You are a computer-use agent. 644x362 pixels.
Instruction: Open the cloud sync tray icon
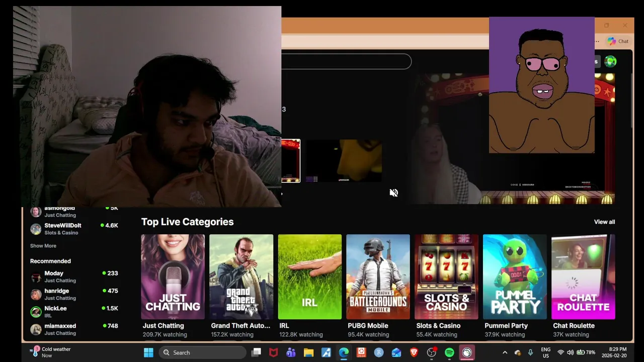[x=518, y=353]
